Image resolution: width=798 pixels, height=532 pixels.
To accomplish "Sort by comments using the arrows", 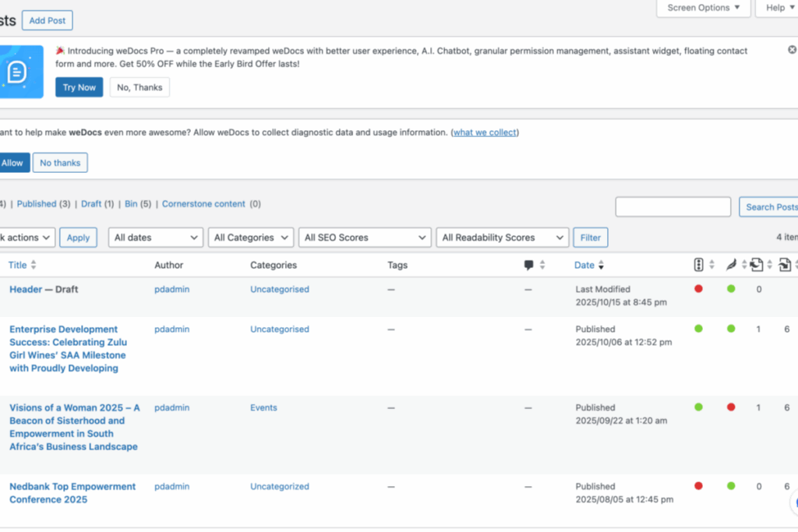I will tap(542, 265).
